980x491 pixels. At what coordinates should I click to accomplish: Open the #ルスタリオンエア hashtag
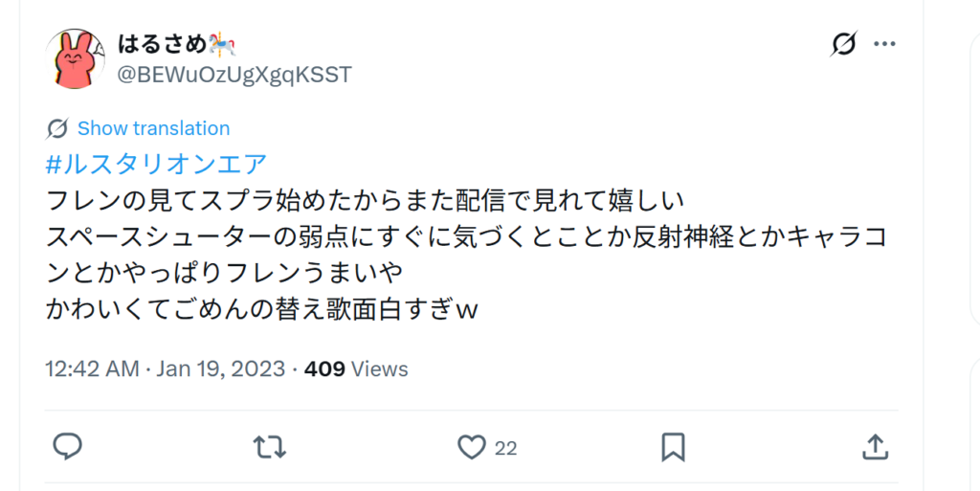pos(156,165)
